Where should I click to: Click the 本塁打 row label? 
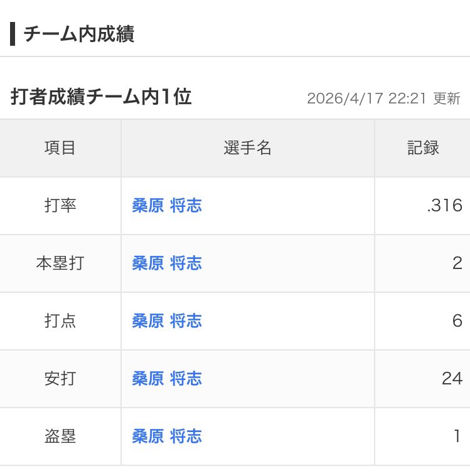point(60,263)
